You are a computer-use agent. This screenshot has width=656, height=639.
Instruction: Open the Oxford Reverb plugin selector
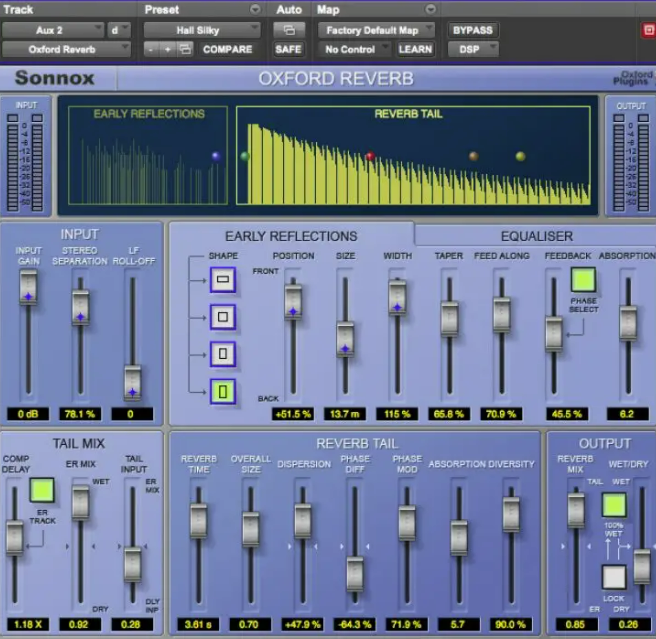tap(66, 49)
